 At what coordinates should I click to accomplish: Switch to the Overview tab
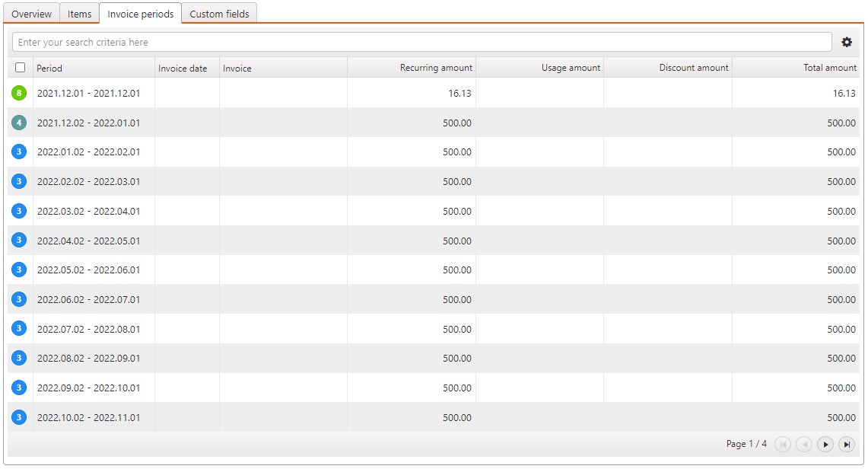(x=32, y=14)
